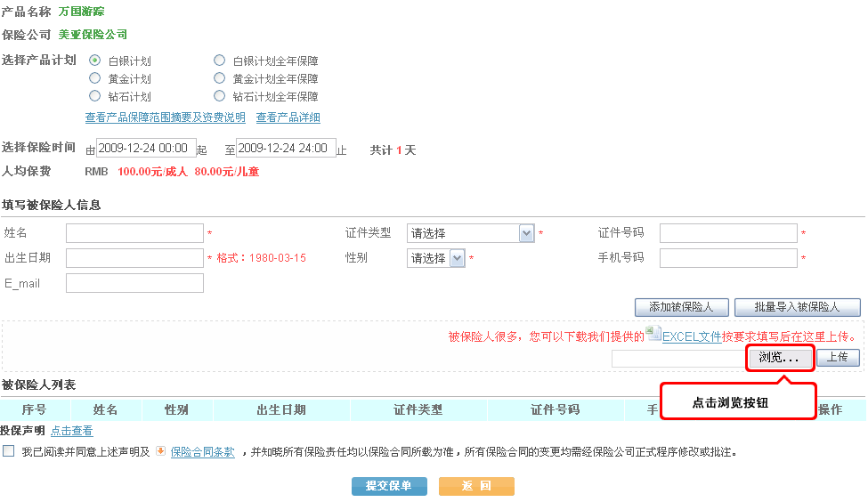This screenshot has width=868, height=502.
Task: Click 点击查看 link beside 投保声明
Action: point(71,431)
